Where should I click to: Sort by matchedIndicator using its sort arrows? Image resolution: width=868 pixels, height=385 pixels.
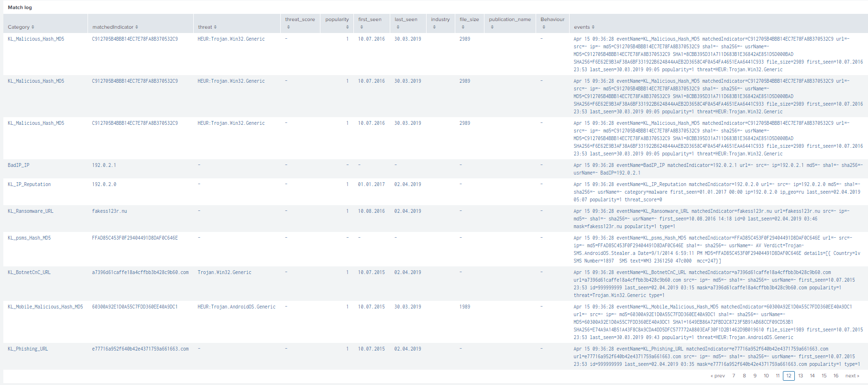tap(137, 27)
